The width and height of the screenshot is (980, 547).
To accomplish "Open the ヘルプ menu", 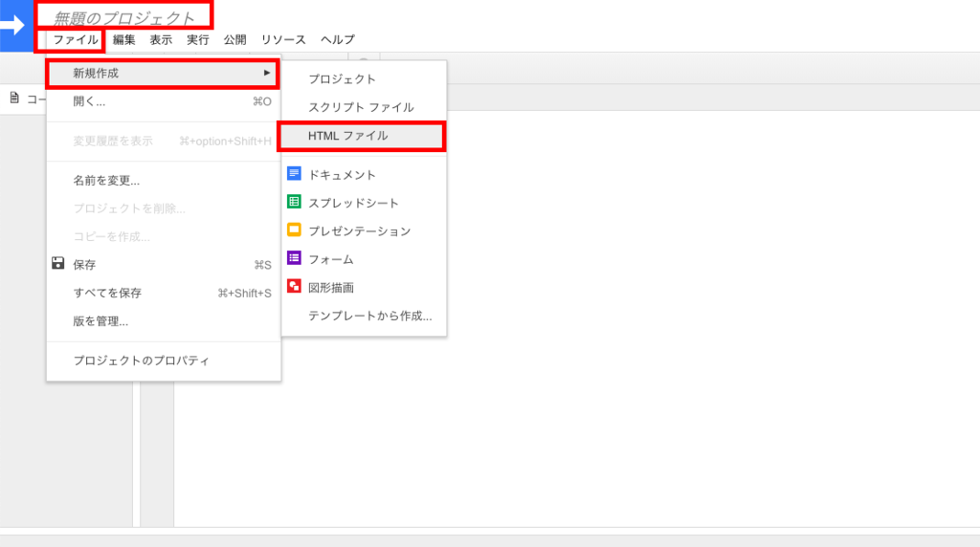I will [x=338, y=40].
